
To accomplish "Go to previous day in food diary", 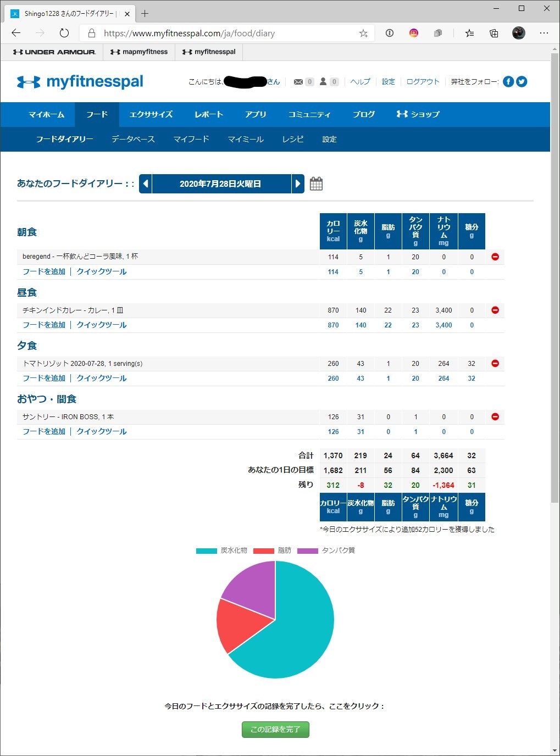I will point(146,184).
